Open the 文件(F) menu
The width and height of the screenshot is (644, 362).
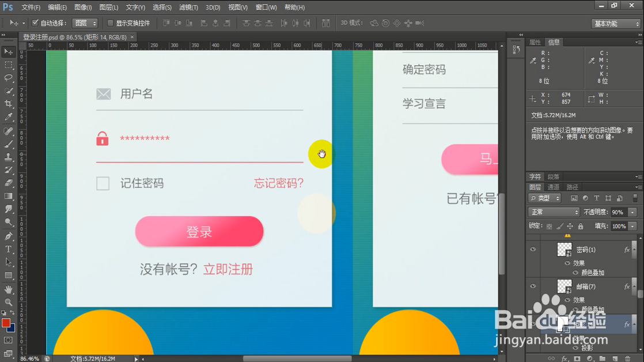31,7
